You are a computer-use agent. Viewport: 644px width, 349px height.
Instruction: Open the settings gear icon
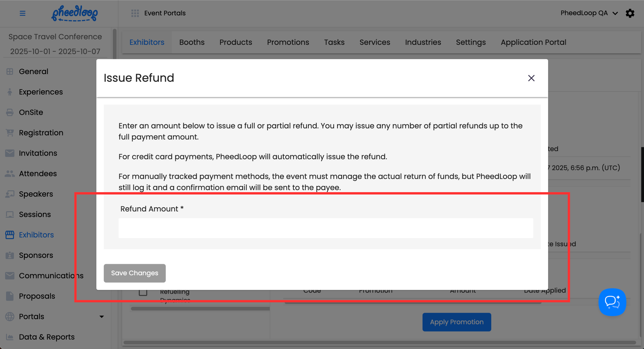pyautogui.click(x=630, y=13)
